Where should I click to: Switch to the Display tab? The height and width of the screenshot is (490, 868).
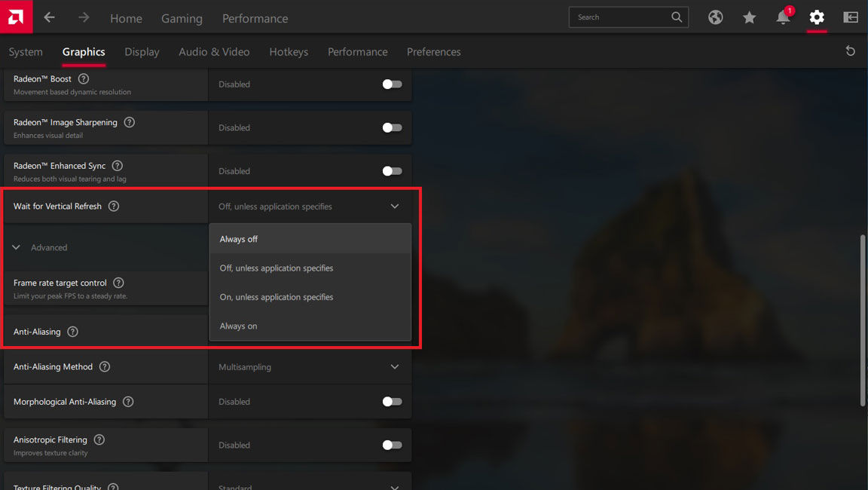coord(142,52)
